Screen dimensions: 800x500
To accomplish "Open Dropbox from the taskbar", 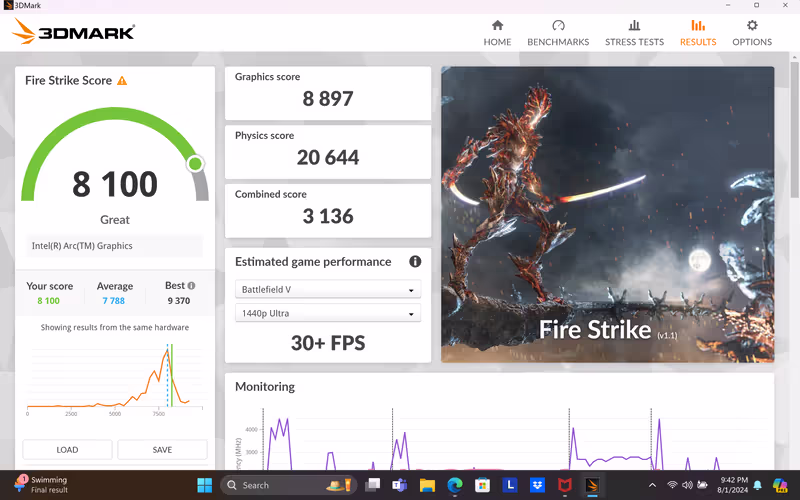I will coord(537,485).
